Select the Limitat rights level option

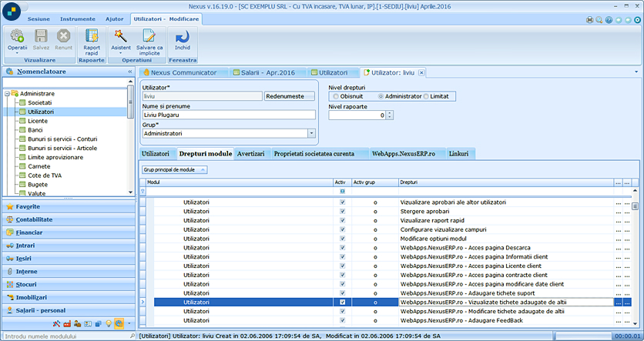[426, 96]
